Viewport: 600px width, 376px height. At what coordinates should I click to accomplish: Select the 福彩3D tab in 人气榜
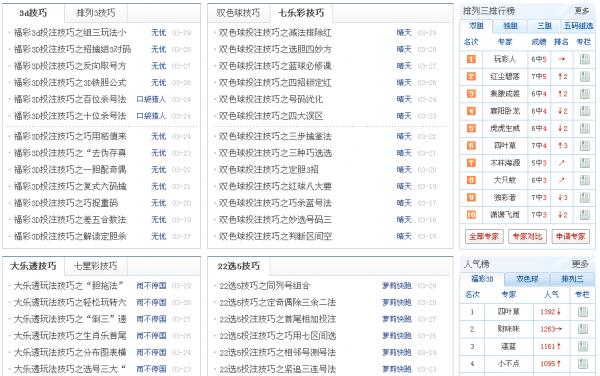coord(482,279)
